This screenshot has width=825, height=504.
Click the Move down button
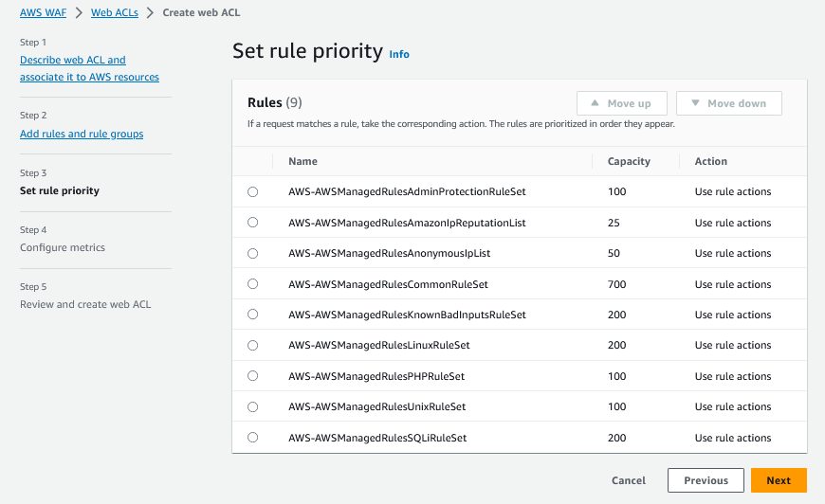click(728, 103)
